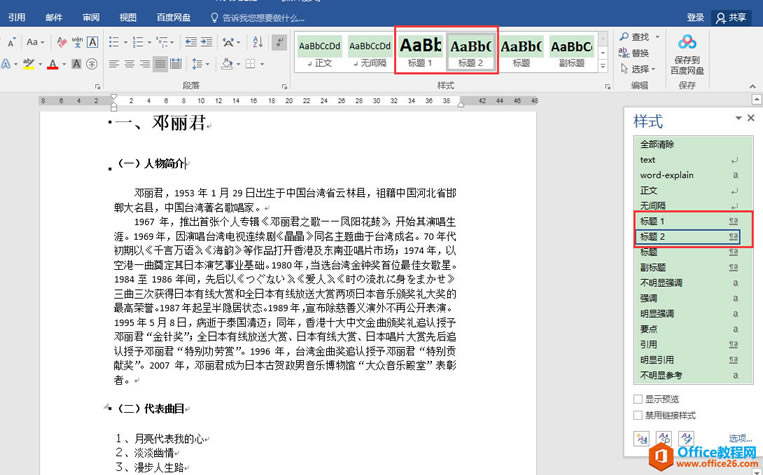The image size is (763, 475).
Task: Click New Style icon in Styles pane
Action: [641, 438]
